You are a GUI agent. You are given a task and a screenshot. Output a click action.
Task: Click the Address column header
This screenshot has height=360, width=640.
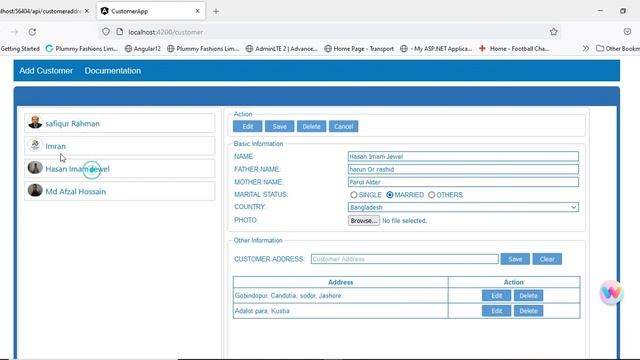[x=340, y=282]
